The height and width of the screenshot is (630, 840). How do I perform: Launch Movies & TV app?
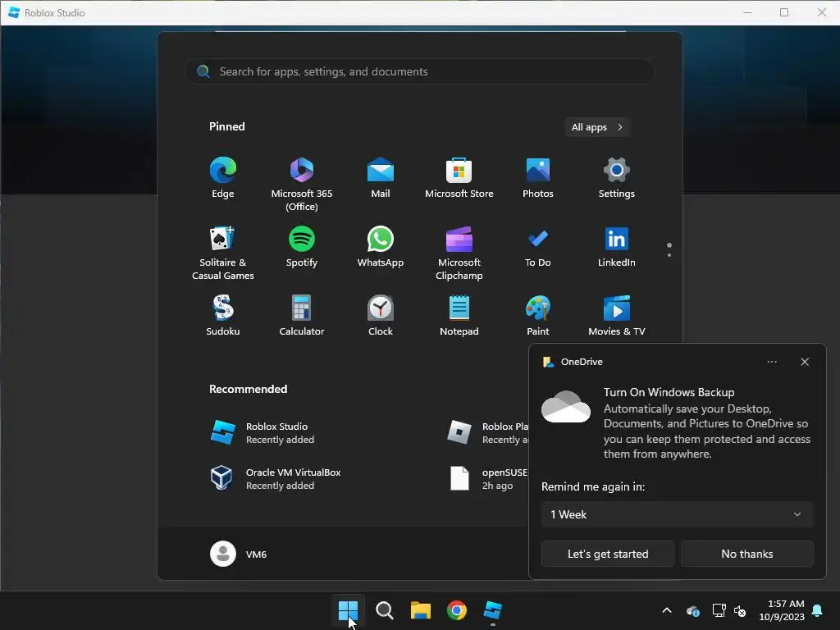tap(617, 316)
